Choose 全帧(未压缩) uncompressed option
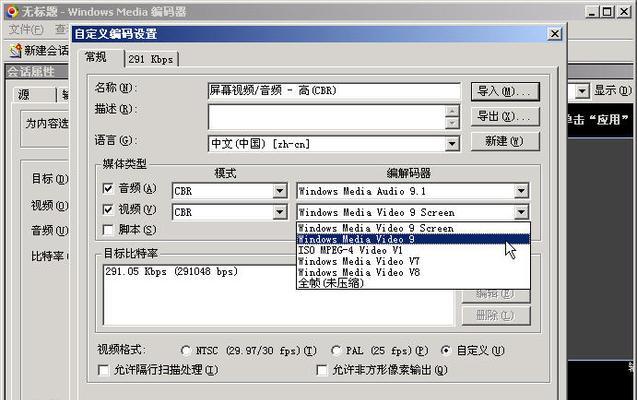Viewport: 637px width, 400px height. (x=413, y=283)
